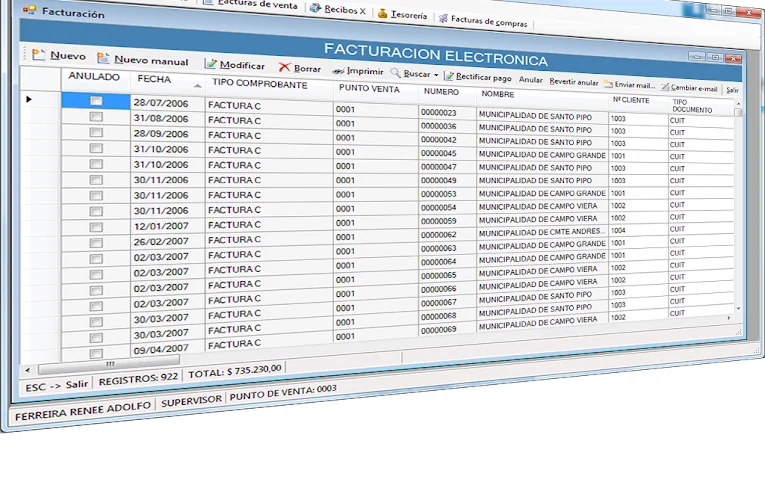Viewport: 765px width, 500px height.
Task: Select date cell 12/01/2007
Action: coord(167,226)
